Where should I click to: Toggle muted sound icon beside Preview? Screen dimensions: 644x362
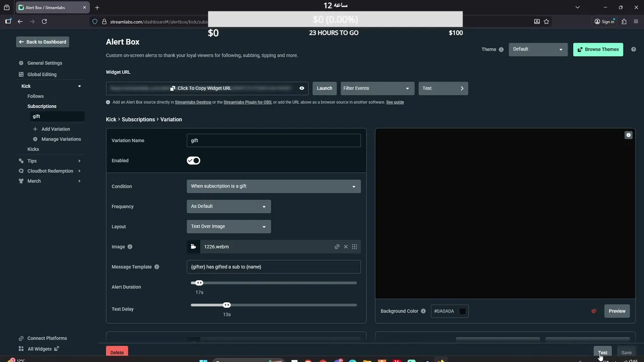point(594,311)
